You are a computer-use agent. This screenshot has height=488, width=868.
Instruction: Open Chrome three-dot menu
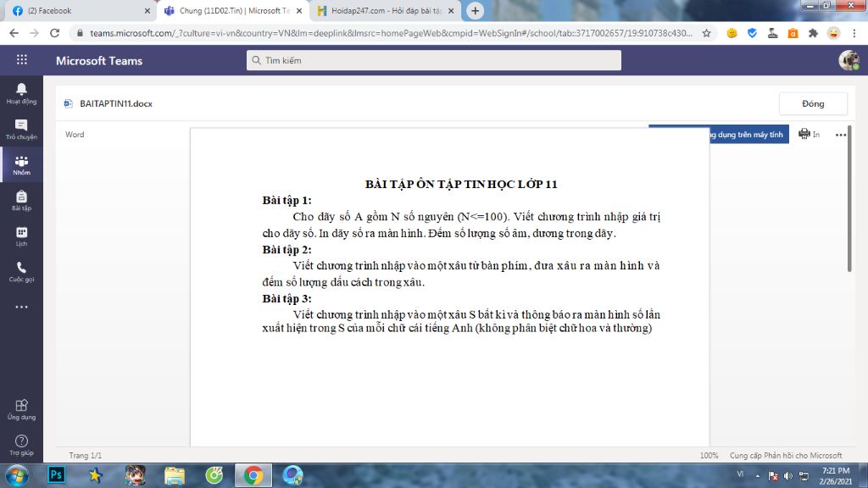pos(854,33)
